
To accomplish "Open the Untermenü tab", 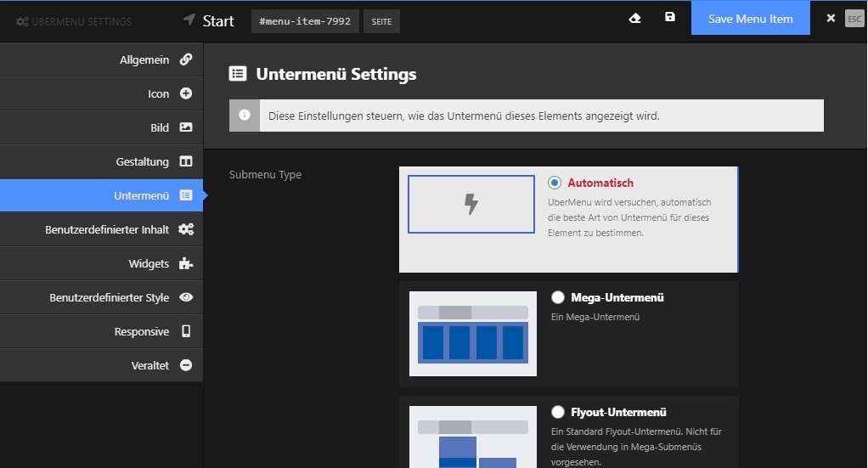I will point(101,195).
